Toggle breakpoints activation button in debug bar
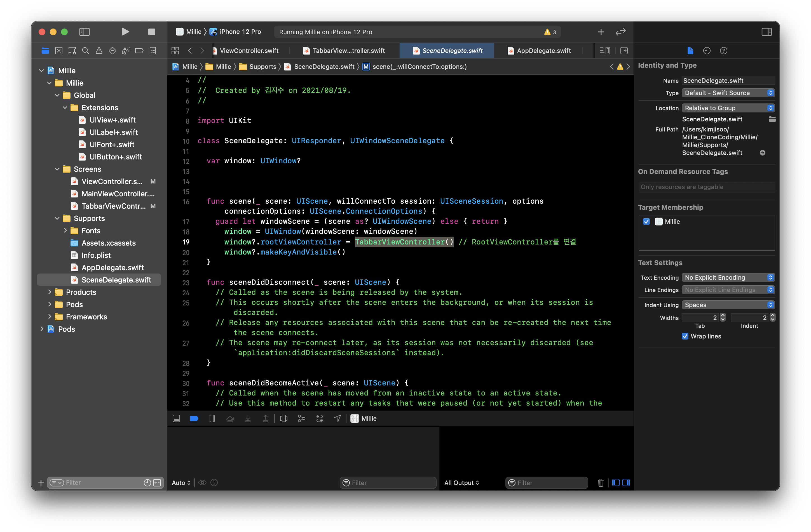This screenshot has width=811, height=532. (x=194, y=418)
